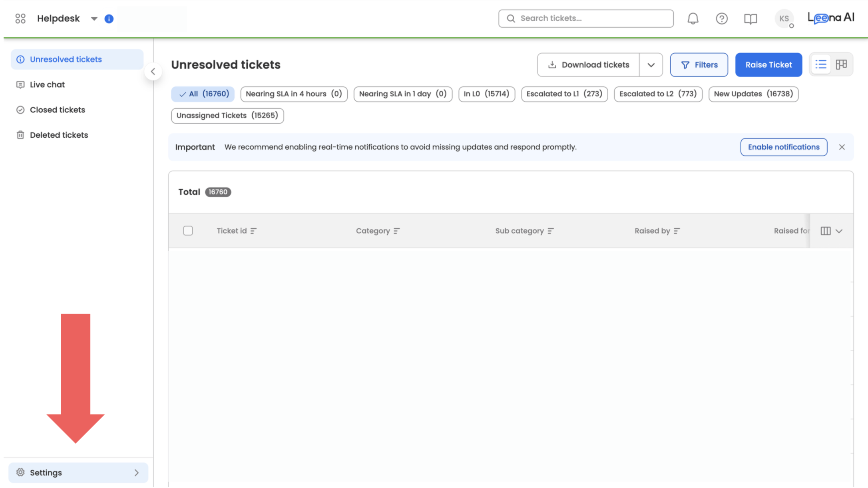Expand the Helpdesk module dropdown arrow
This screenshot has height=488, width=868.
click(94, 19)
